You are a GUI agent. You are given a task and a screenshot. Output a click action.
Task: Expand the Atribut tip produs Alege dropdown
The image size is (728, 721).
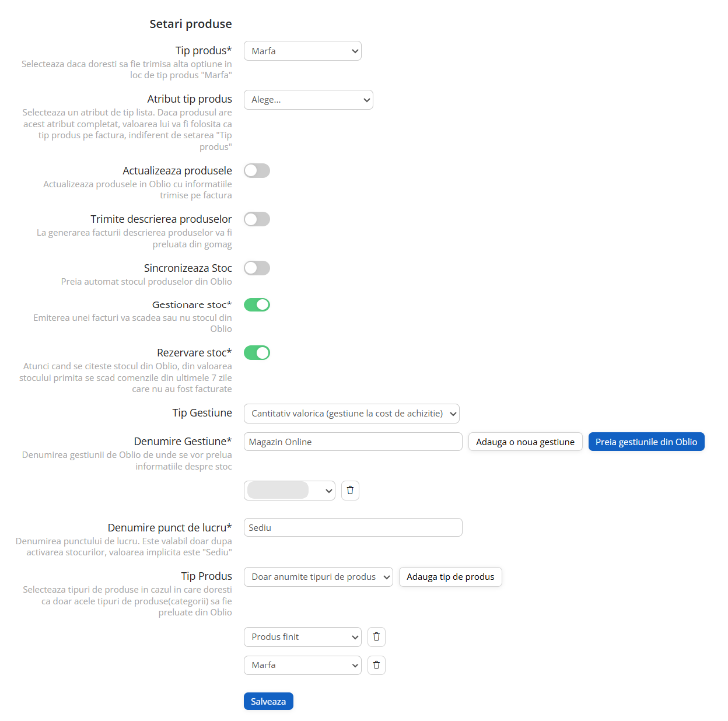[309, 100]
